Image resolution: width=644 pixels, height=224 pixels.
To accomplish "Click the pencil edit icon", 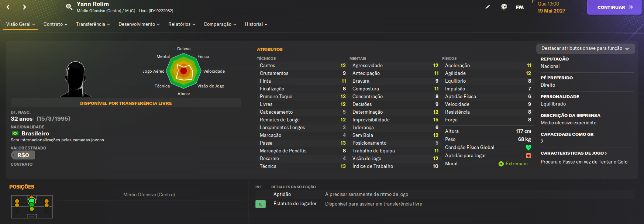I will [x=488, y=7].
